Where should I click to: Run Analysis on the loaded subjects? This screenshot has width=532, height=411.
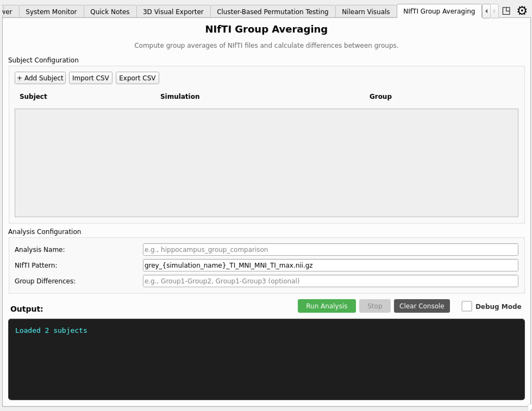coord(327,306)
